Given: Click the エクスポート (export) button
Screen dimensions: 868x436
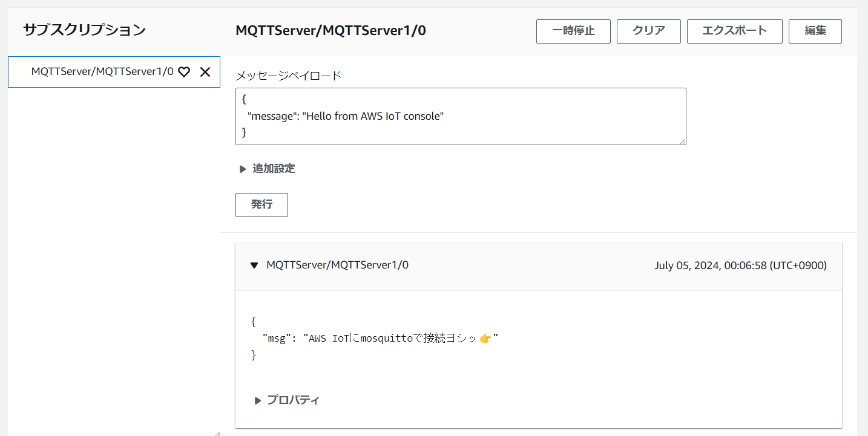Looking at the screenshot, I should coord(735,31).
